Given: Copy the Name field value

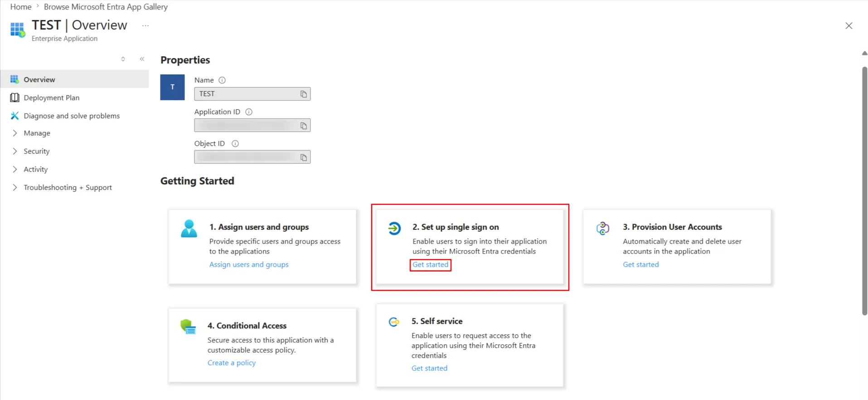Looking at the screenshot, I should pos(303,94).
